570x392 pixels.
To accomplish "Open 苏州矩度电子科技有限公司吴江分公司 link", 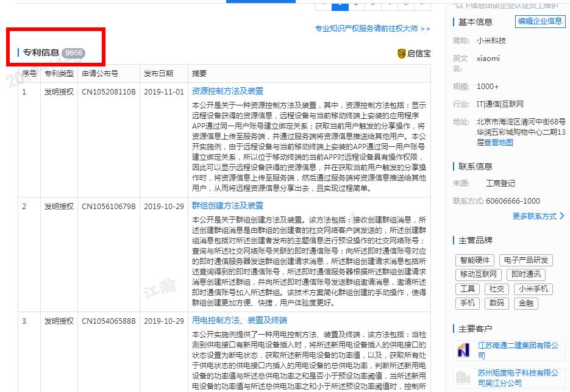I will pyautogui.click(x=518, y=377).
